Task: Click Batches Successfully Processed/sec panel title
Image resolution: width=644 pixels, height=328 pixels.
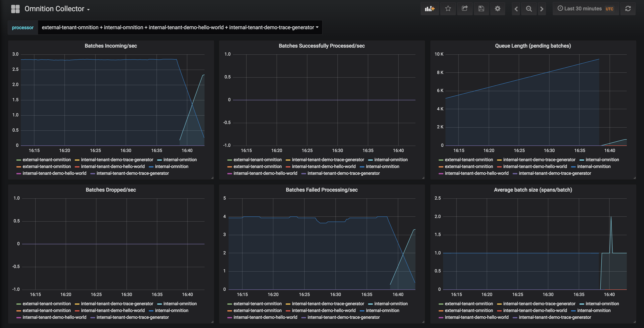Action: click(x=322, y=46)
